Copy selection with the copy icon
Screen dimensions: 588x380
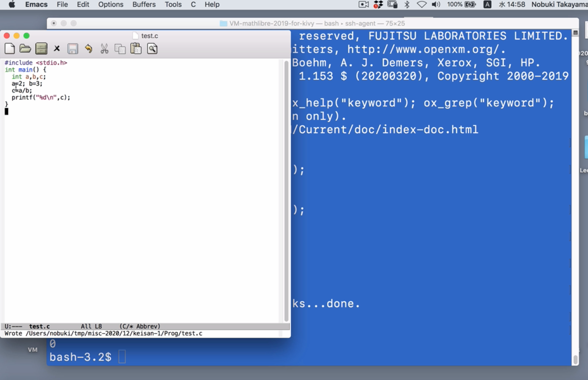120,49
